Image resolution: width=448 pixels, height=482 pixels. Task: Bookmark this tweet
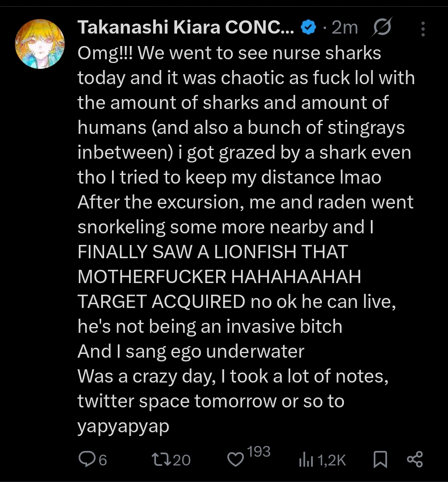tap(380, 459)
